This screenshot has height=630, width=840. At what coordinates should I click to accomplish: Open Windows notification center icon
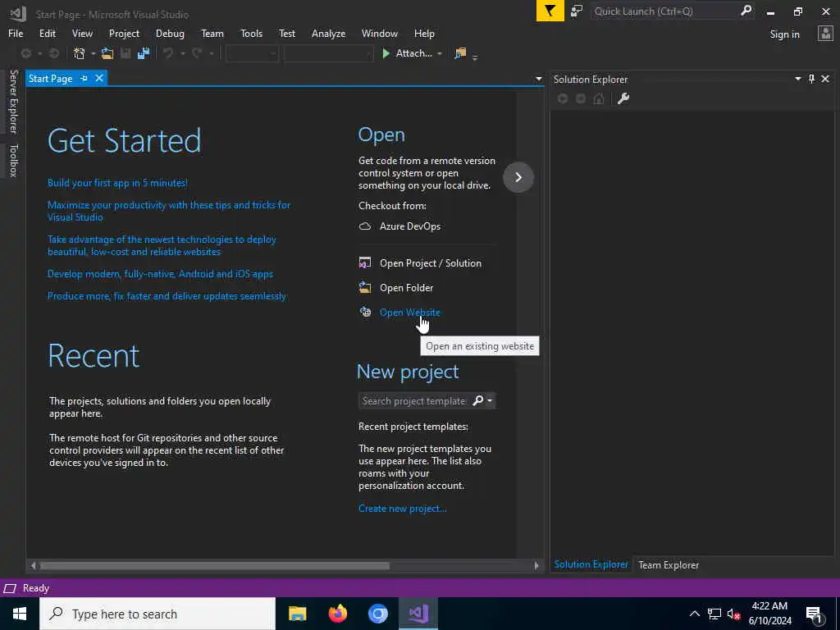(815, 614)
